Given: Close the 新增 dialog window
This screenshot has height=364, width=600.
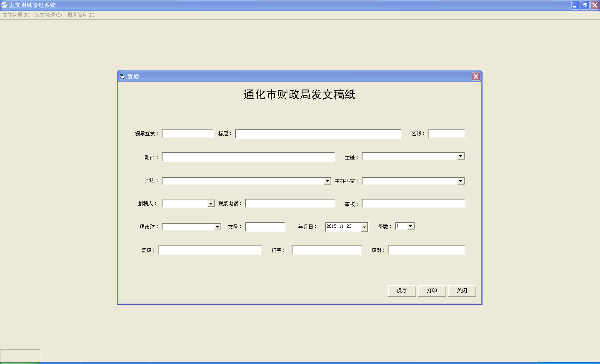Looking at the screenshot, I should pyautogui.click(x=476, y=76).
